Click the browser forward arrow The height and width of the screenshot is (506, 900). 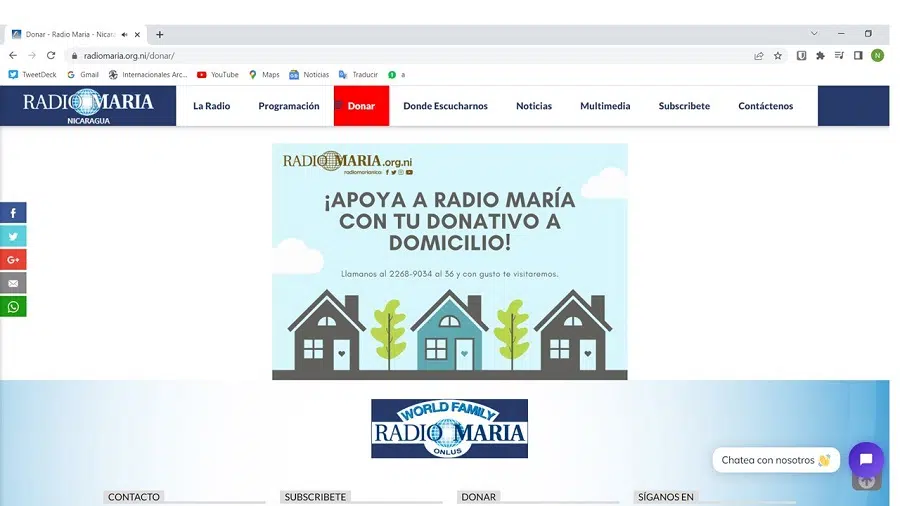[32, 56]
